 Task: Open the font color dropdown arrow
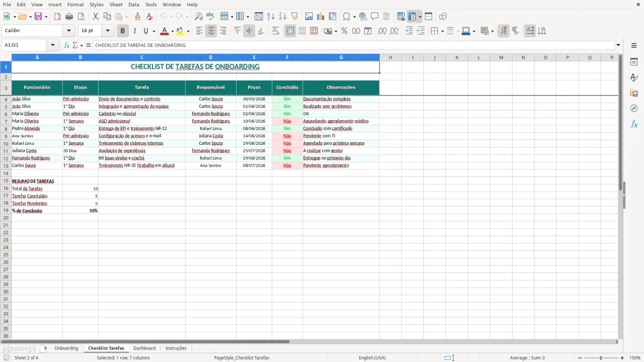[x=172, y=31]
